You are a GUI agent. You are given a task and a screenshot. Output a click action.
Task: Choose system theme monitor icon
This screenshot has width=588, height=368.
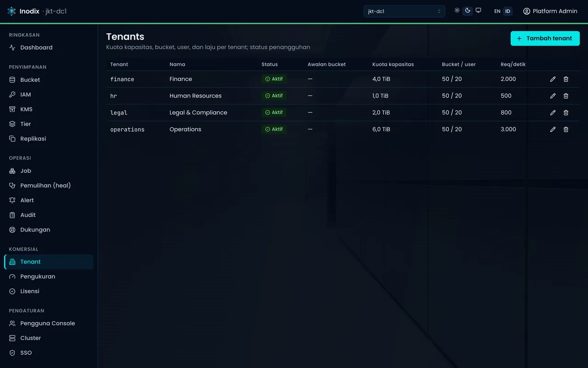[478, 11]
